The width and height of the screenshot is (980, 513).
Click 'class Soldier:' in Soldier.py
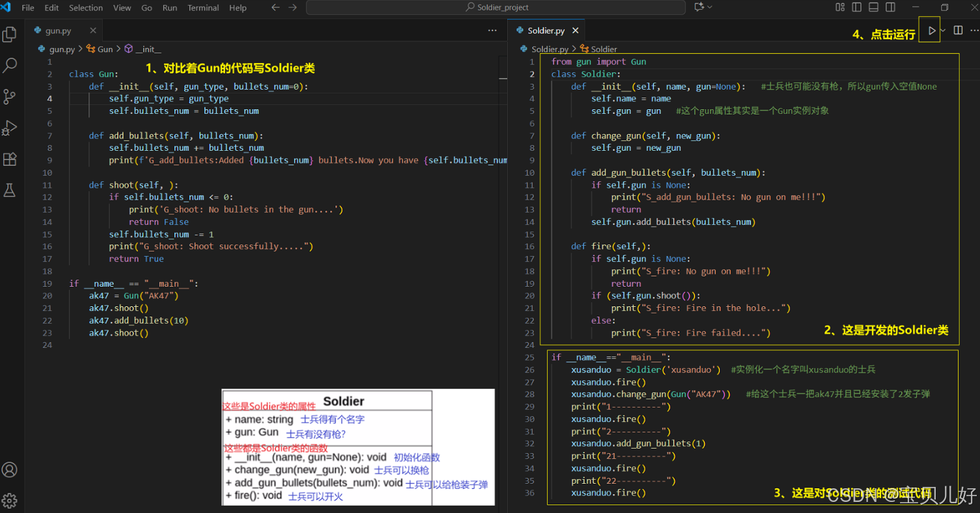(x=586, y=74)
